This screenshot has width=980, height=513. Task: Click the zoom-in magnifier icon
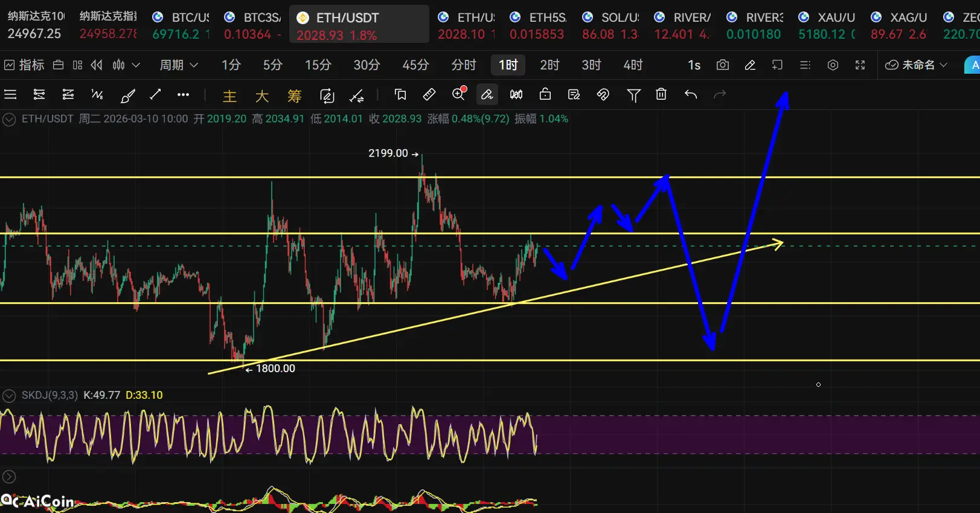click(x=459, y=93)
